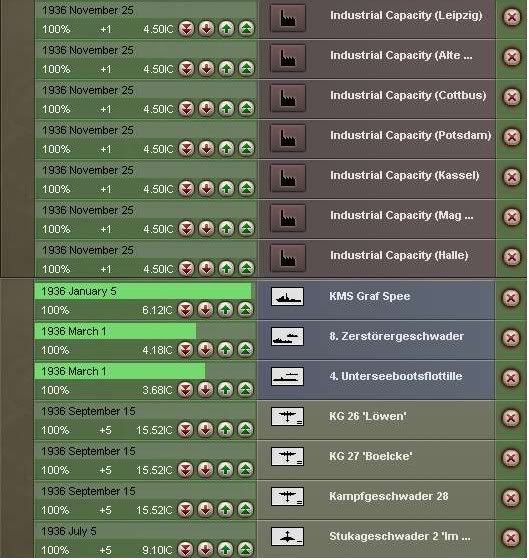Click the KG 26 'Löwen' bomber icon
The image size is (529, 560).
(x=287, y=417)
